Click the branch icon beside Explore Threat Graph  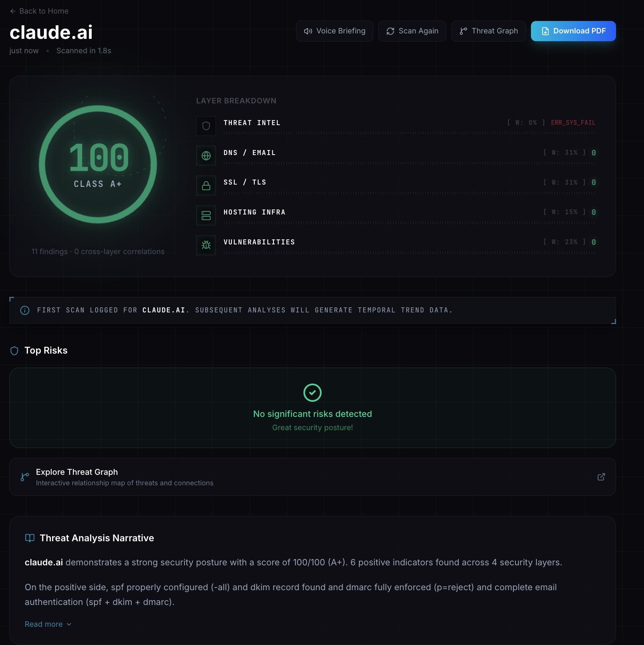(25, 477)
